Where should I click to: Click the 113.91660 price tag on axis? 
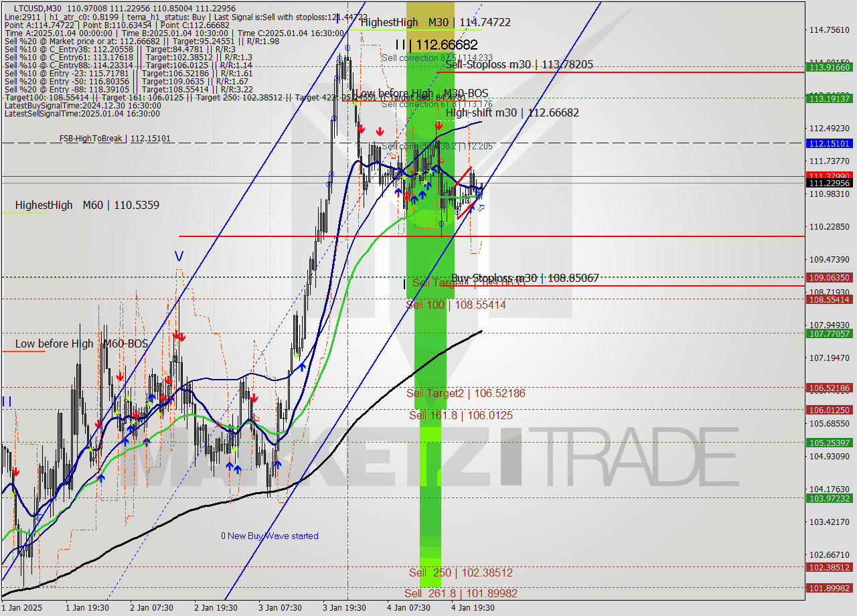[830, 67]
